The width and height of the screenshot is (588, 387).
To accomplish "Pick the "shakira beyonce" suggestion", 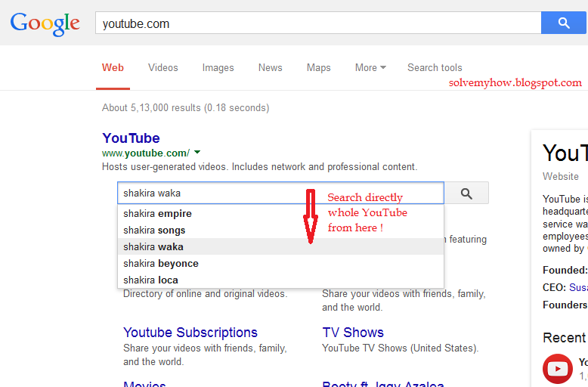I will pyautogui.click(x=161, y=263).
